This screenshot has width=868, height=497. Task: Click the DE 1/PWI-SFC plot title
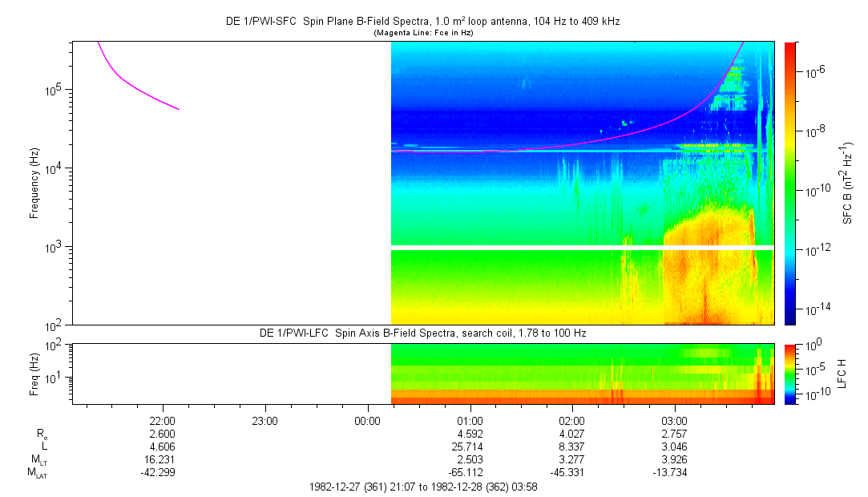point(423,22)
